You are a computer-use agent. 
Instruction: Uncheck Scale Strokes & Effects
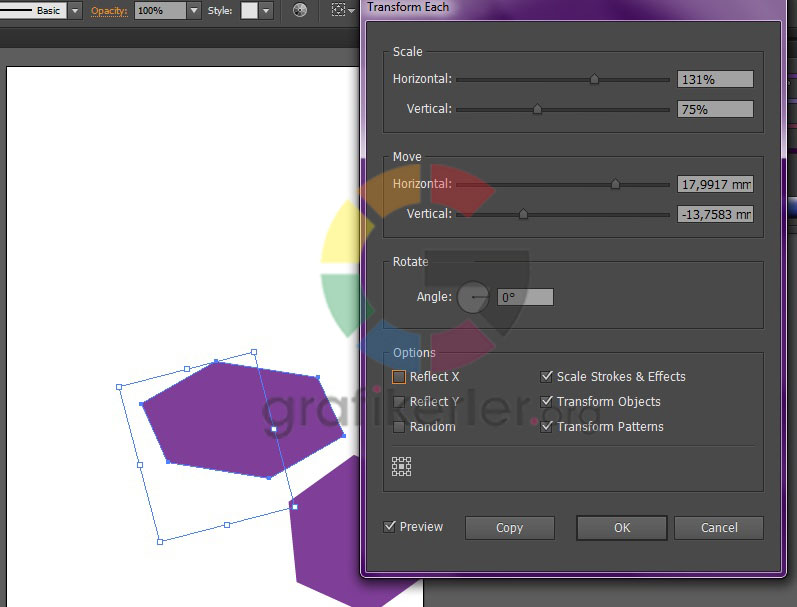click(547, 377)
